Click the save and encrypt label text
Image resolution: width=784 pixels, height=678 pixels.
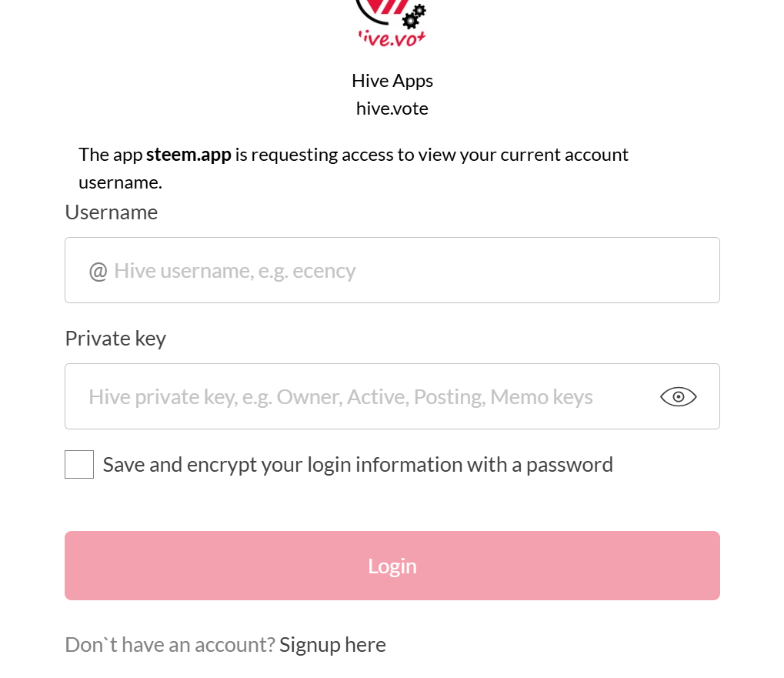(358, 465)
